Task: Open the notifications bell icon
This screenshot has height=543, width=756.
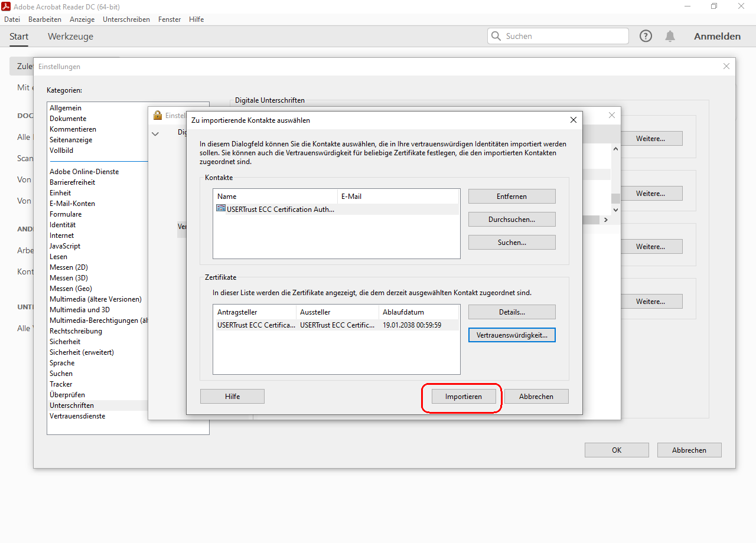Action: 670,36
